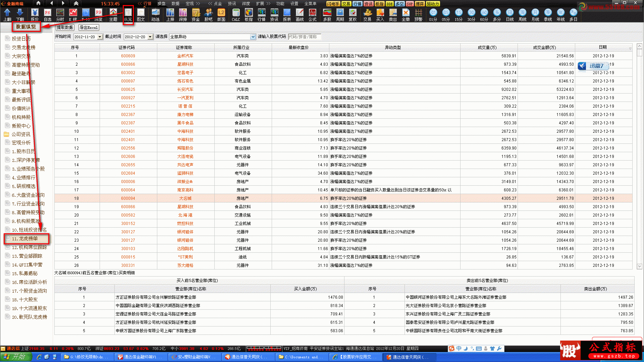Select the DDE tab button

click(389, 4)
